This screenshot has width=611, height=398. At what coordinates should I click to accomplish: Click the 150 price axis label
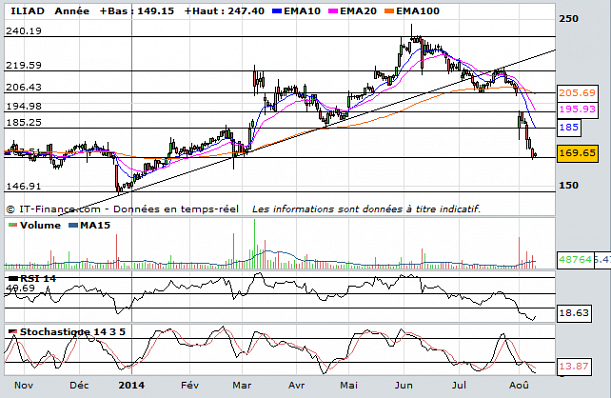tap(569, 185)
